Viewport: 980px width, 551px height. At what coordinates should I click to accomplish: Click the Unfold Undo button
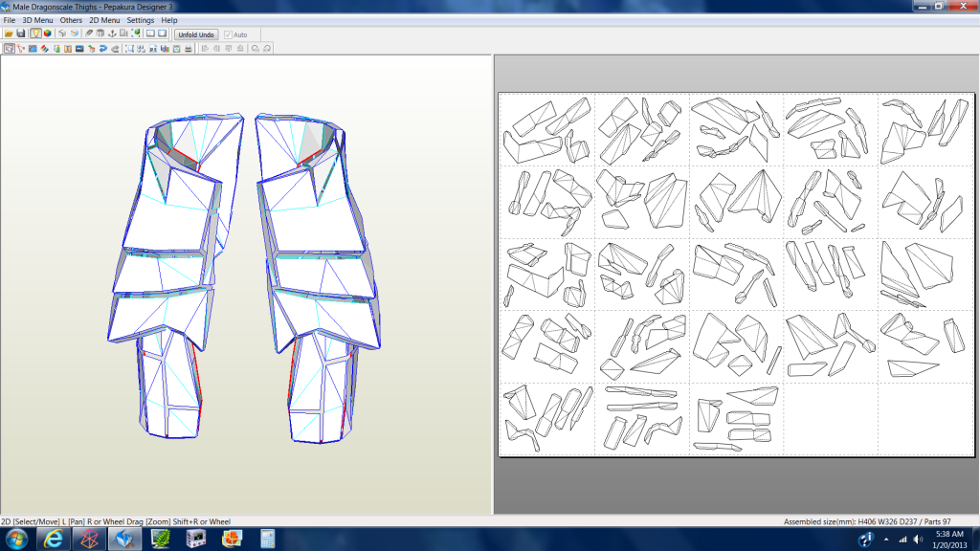pyautogui.click(x=196, y=35)
